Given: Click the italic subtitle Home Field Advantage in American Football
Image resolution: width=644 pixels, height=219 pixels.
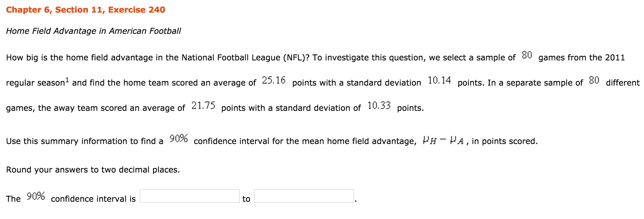Looking at the screenshot, I should click(94, 31).
